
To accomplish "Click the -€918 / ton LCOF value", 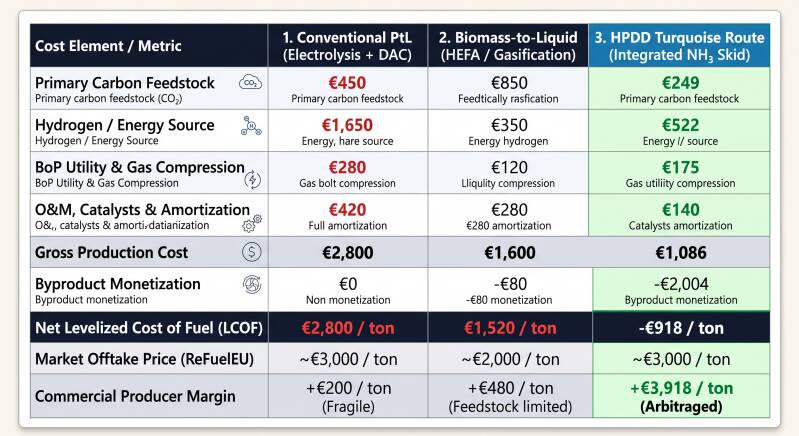I will [x=681, y=328].
